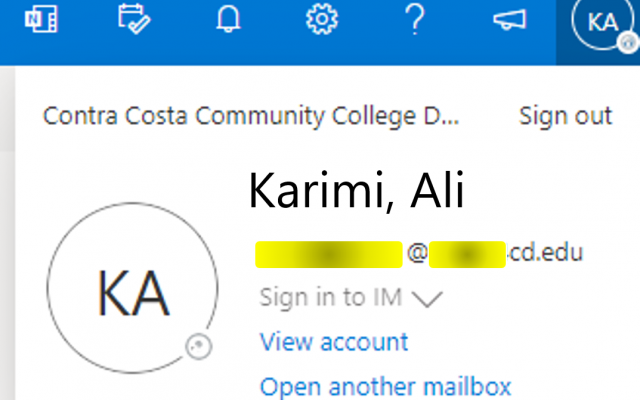Open the OneNote feed icon
Image resolution: width=640 pixels, height=400 pixels.
(x=41, y=19)
